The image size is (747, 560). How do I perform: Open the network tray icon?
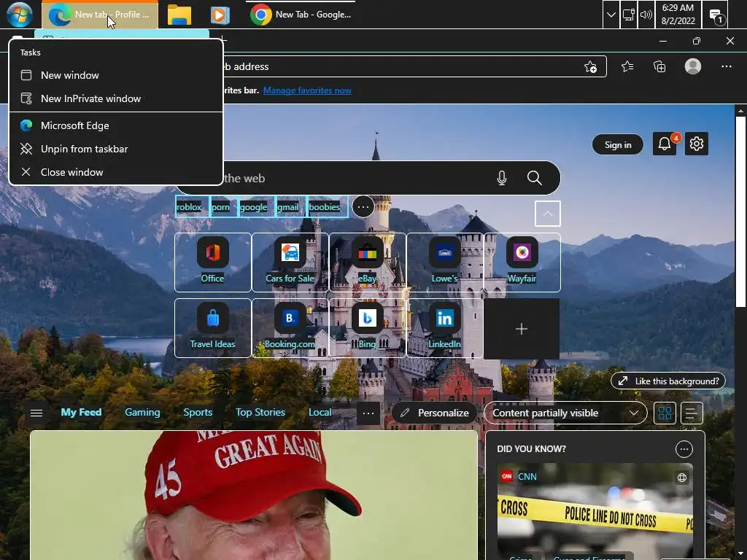[x=629, y=15]
